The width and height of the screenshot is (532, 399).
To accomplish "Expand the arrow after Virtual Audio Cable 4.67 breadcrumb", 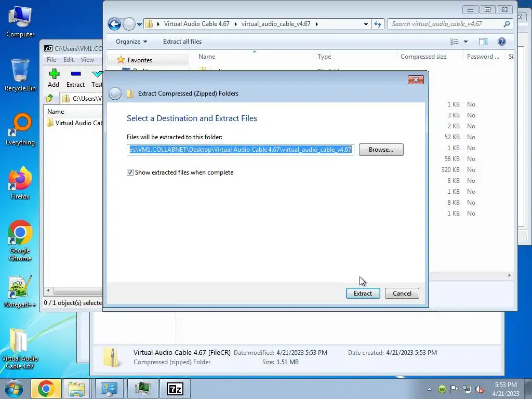I will click(235, 24).
